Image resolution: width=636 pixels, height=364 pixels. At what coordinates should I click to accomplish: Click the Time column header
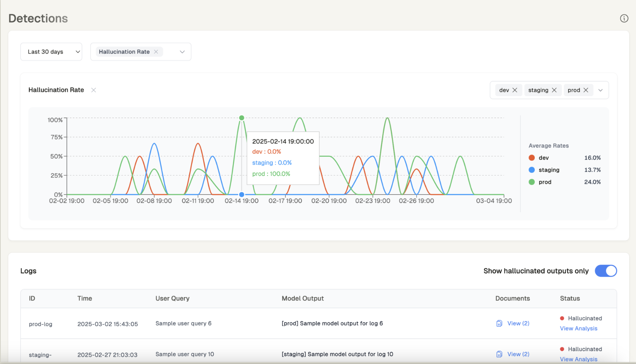point(85,298)
